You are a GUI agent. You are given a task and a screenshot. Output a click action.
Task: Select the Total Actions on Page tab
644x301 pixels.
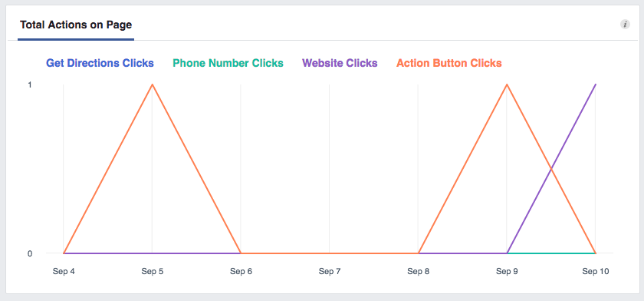coord(76,25)
